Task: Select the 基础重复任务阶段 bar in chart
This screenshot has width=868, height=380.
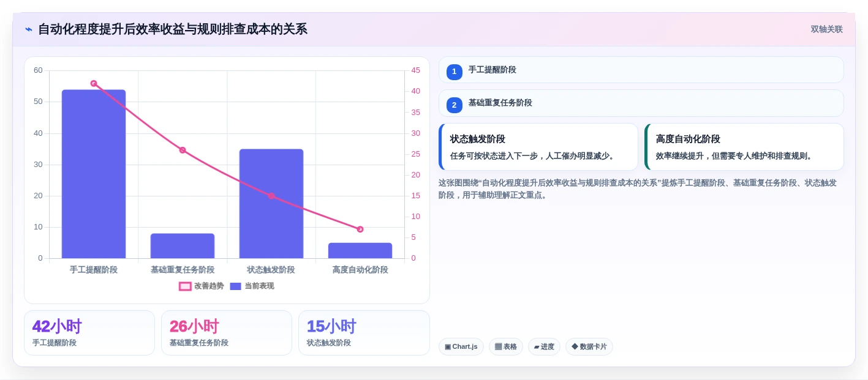Action: coord(183,246)
